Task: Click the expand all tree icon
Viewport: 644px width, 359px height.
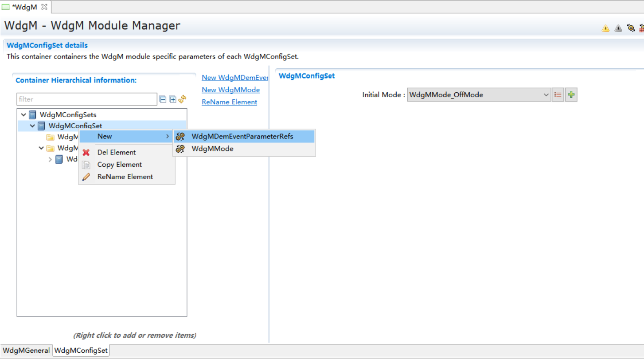Action: (x=172, y=99)
